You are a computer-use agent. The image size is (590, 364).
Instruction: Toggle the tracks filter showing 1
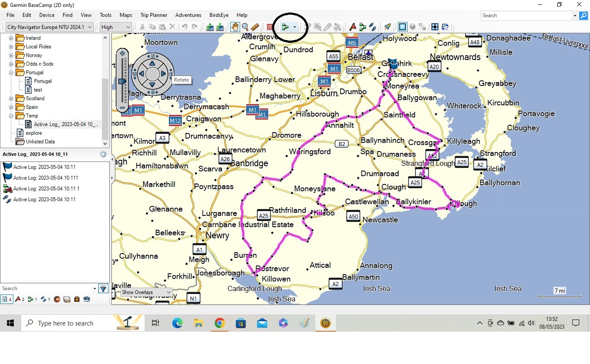[x=45, y=299]
